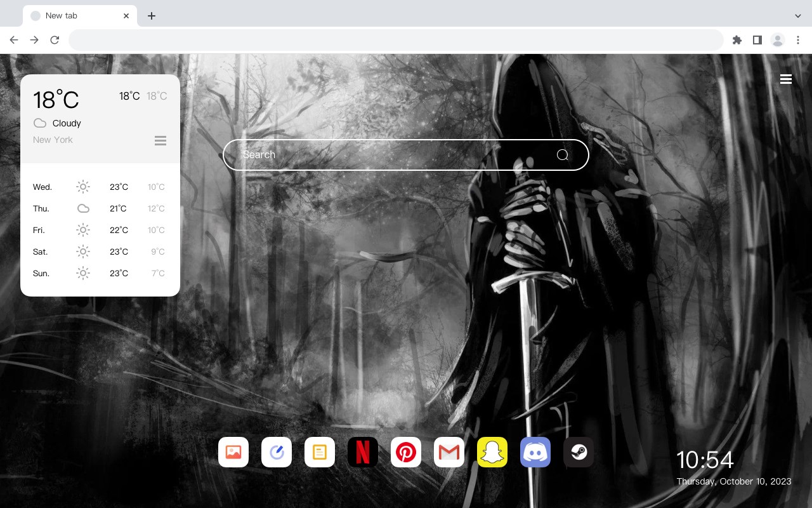This screenshot has height=508, width=812.
Task: Click the cloud icon beside Cloudy
Action: click(40, 123)
